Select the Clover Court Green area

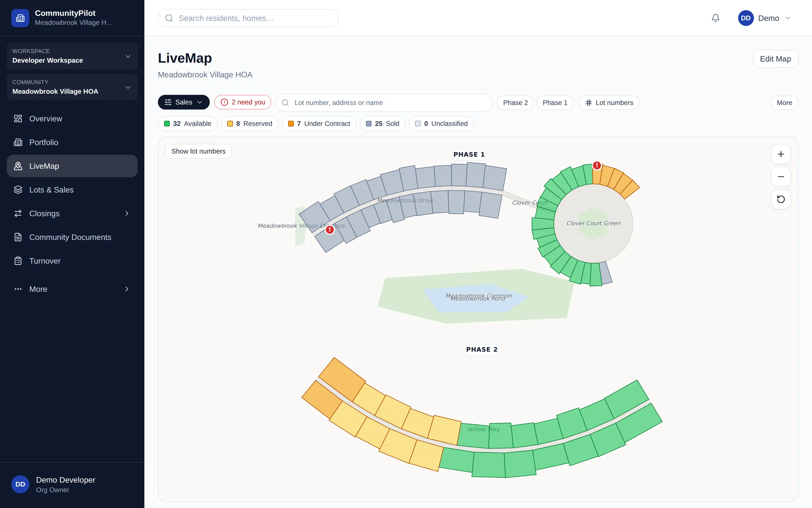(593, 224)
